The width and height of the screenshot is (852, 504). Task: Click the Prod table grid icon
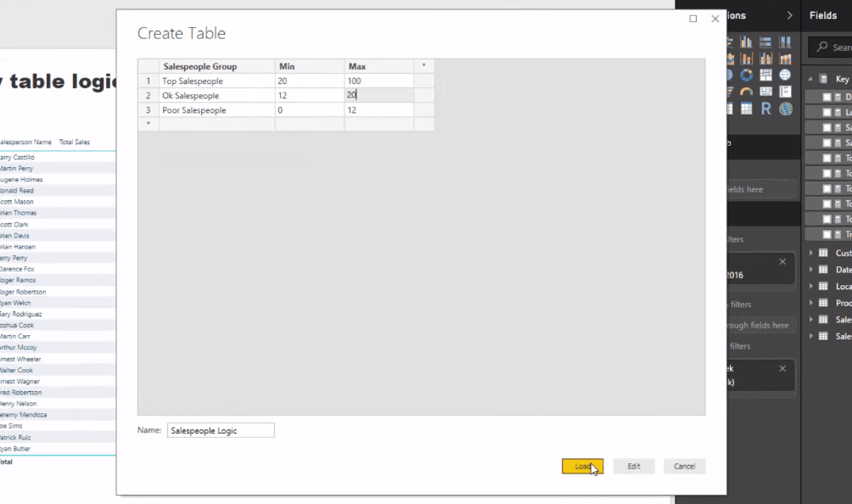coord(824,303)
